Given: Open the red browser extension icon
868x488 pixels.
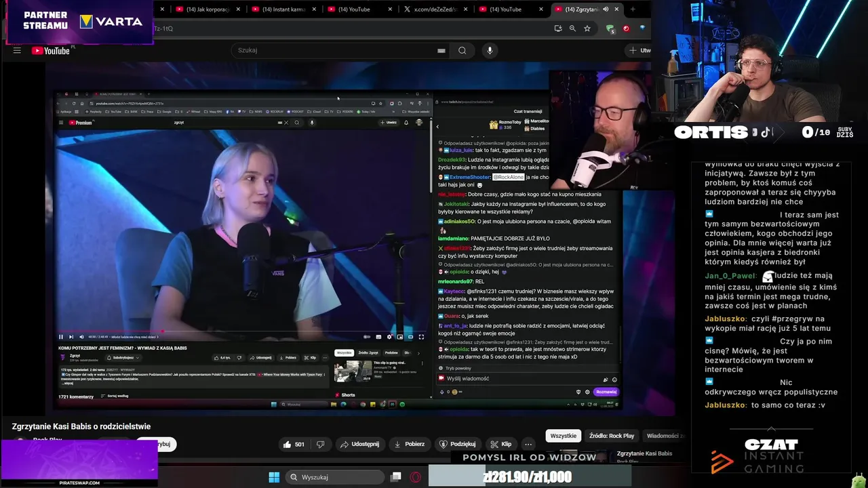Looking at the screenshot, I should (626, 28).
